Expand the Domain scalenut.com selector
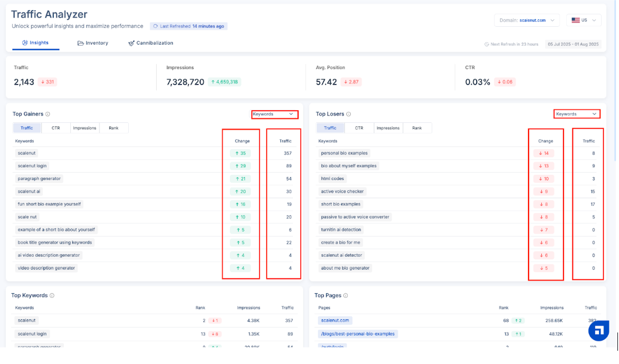The height and width of the screenshot is (364, 619). click(527, 21)
